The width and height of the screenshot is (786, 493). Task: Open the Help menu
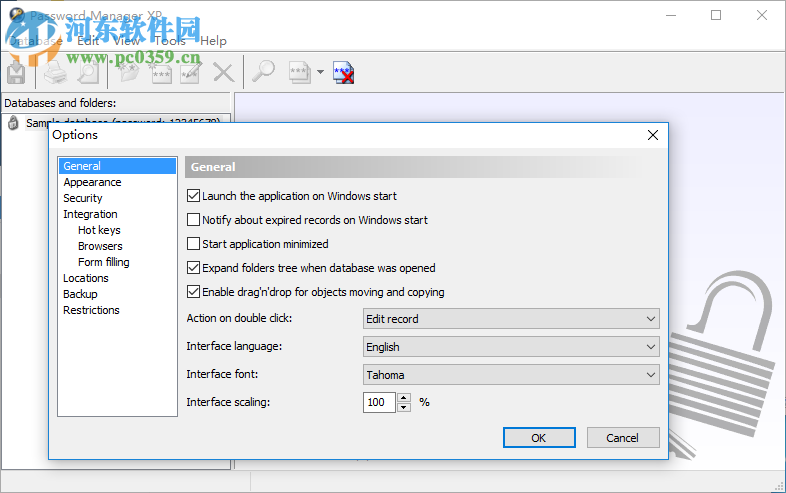pyautogui.click(x=214, y=41)
